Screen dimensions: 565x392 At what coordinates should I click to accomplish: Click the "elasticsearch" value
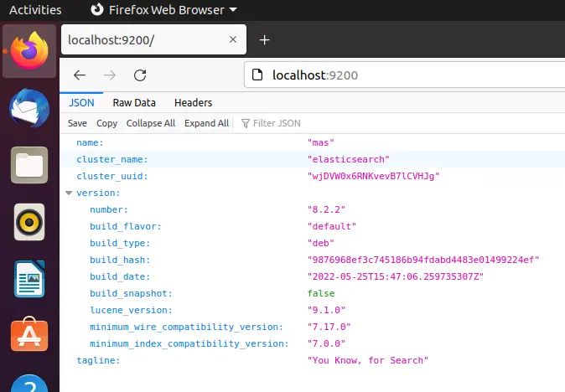tap(349, 159)
